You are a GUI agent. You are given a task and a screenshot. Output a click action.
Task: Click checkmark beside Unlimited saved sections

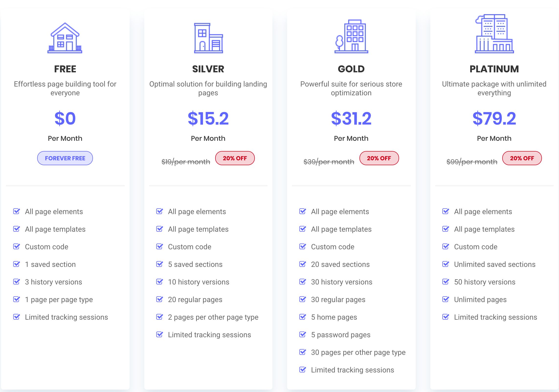pyautogui.click(x=446, y=264)
